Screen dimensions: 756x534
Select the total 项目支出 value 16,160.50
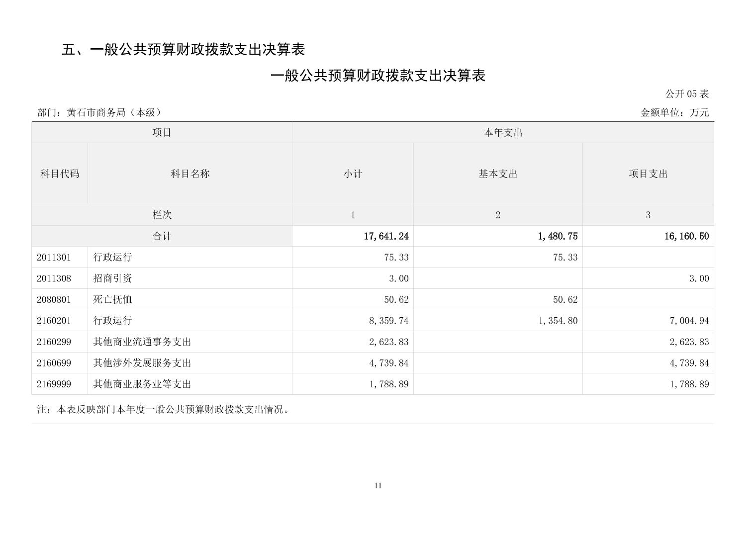[x=686, y=236]
